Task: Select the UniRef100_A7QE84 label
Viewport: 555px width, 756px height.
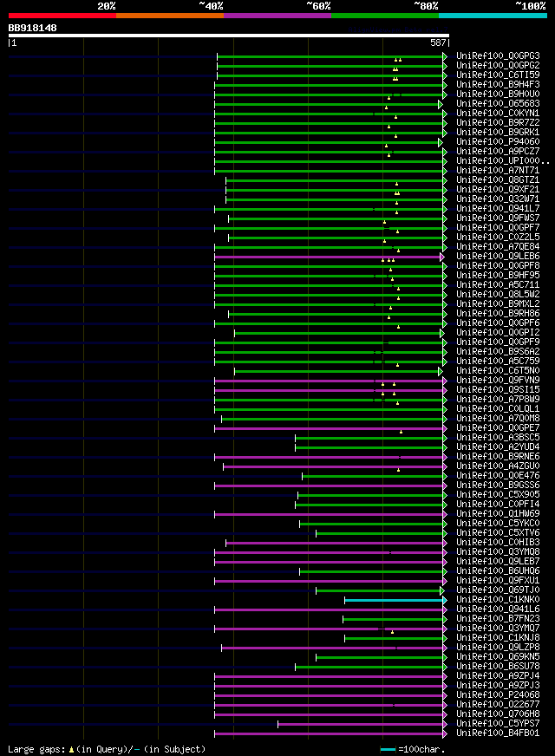Action: point(498,247)
